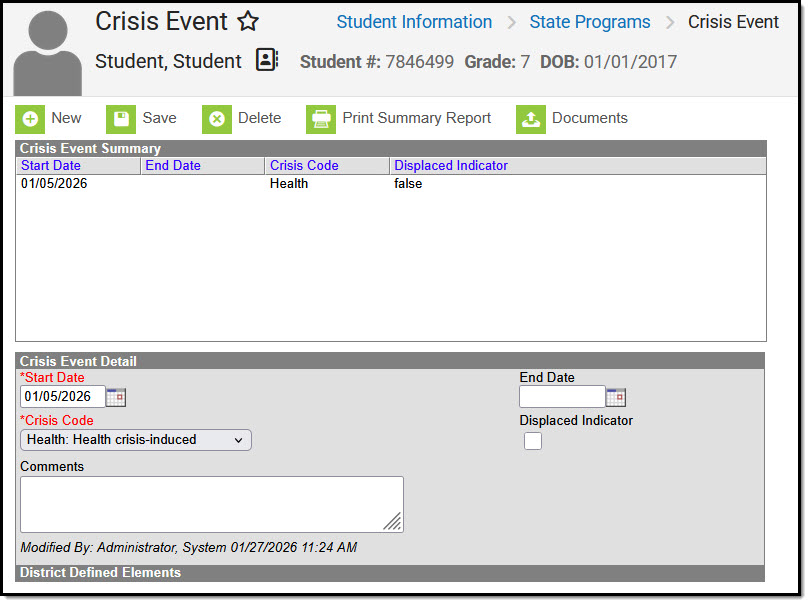809x604 pixels.
Task: Favorite Crisis Event with the star icon
Action: coord(248,22)
